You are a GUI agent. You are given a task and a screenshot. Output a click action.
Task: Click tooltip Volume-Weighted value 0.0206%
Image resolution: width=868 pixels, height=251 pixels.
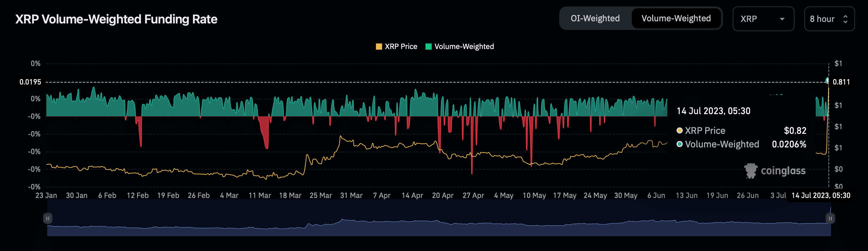789,144
